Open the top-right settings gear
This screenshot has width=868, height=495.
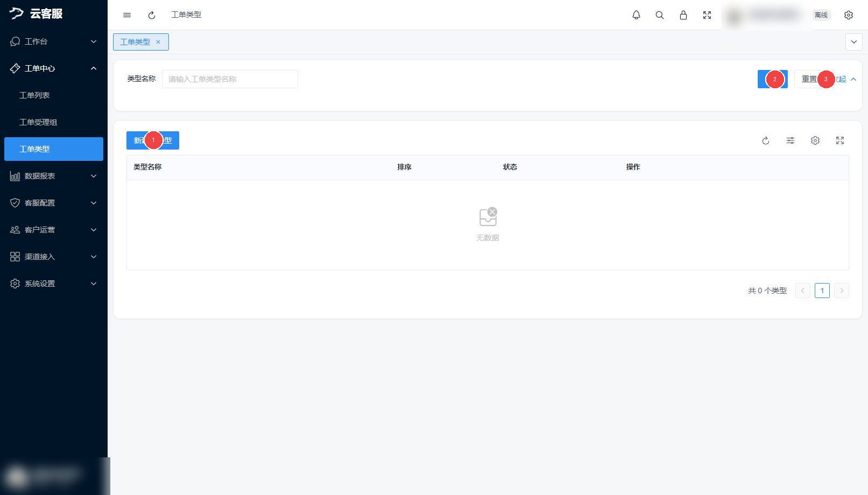point(849,15)
